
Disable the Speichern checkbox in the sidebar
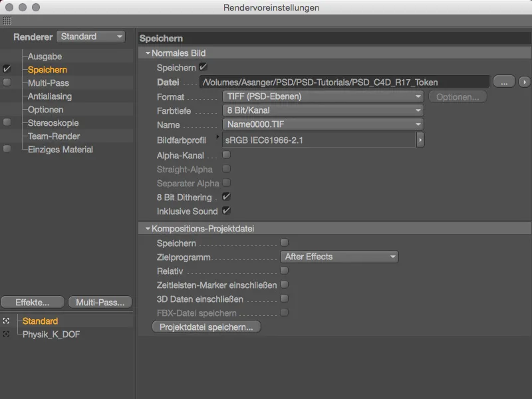[x=7, y=69]
